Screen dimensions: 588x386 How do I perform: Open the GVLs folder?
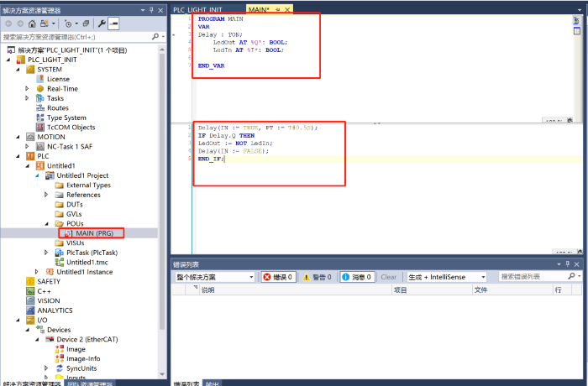coord(74,214)
